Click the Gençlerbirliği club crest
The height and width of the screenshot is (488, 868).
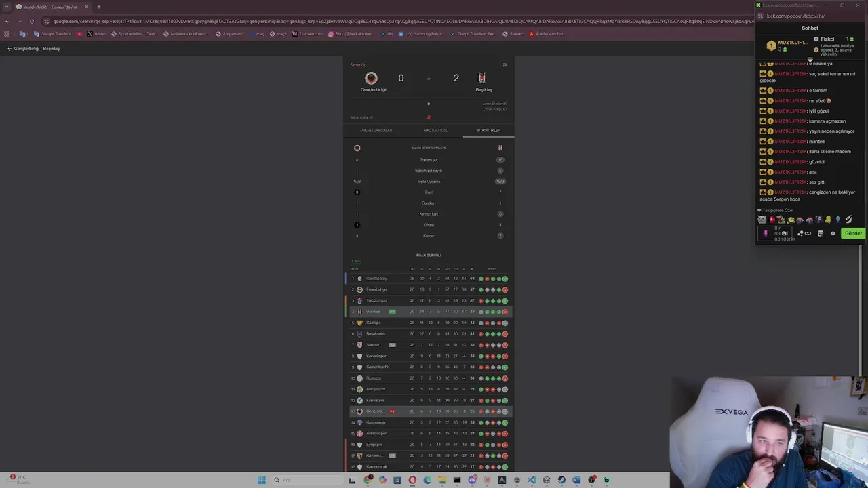pos(371,78)
